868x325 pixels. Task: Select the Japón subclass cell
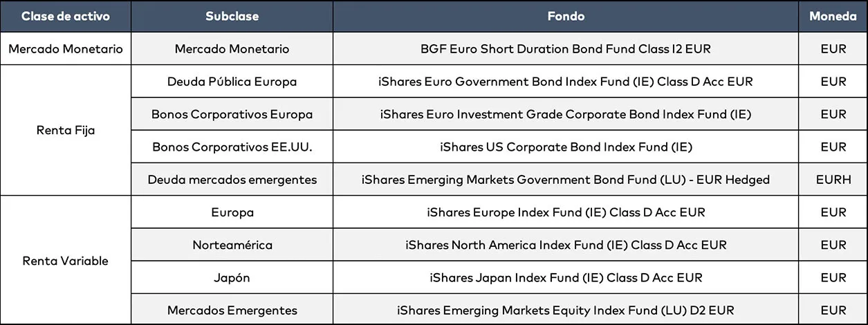[232, 277]
